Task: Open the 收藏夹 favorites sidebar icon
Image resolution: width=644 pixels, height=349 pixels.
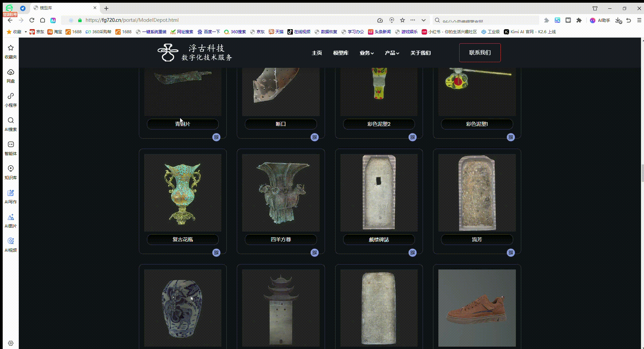Action: tap(11, 52)
